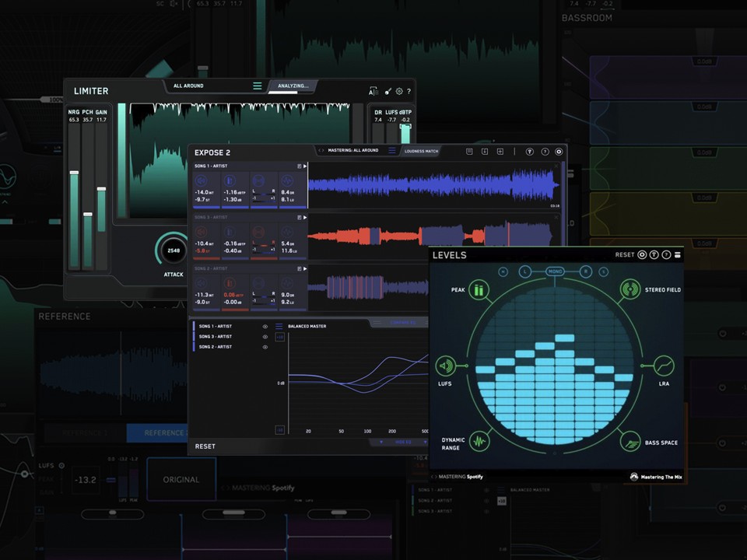Adjust the Limiter NRG slider handle

click(74, 173)
